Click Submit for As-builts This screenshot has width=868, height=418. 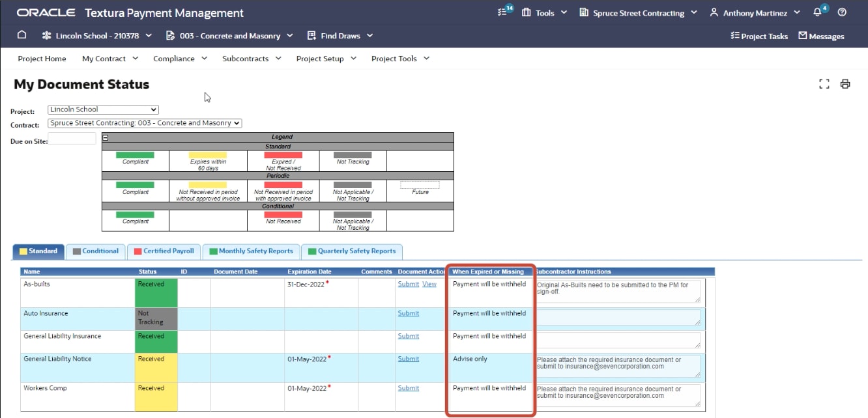[408, 284]
